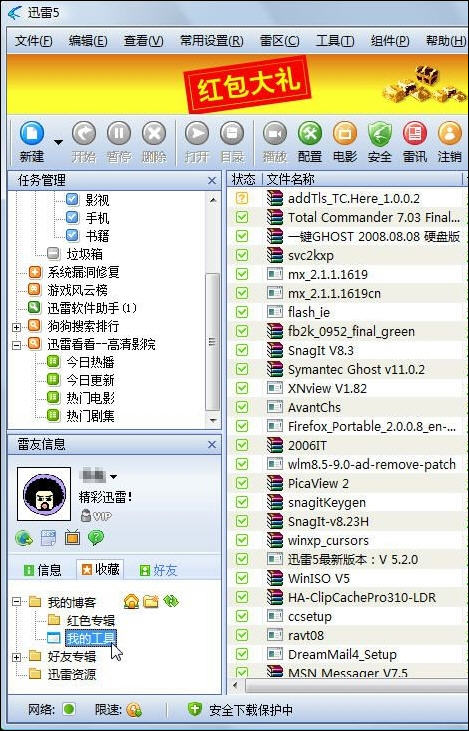Toggle the 影视 category checkbox

(x=72, y=200)
